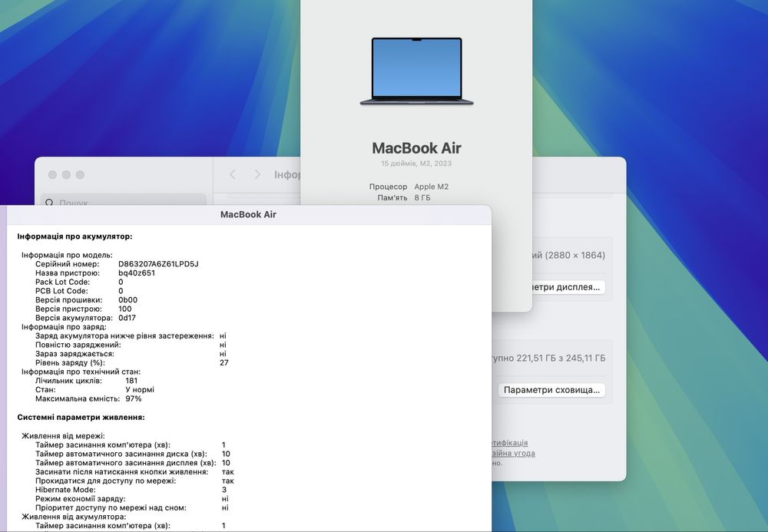Select ні value beside Зараз заряджається
The height and width of the screenshot is (532, 768).
[x=223, y=354]
